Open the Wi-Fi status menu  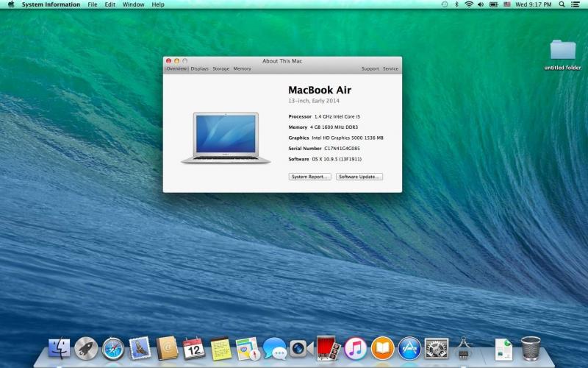click(x=469, y=4)
